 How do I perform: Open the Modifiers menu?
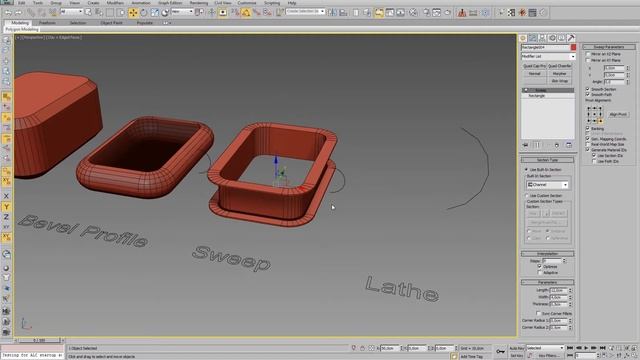tap(115, 3)
